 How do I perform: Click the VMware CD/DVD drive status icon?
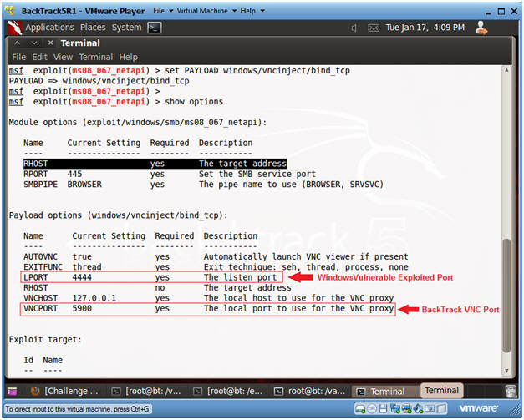click(372, 408)
